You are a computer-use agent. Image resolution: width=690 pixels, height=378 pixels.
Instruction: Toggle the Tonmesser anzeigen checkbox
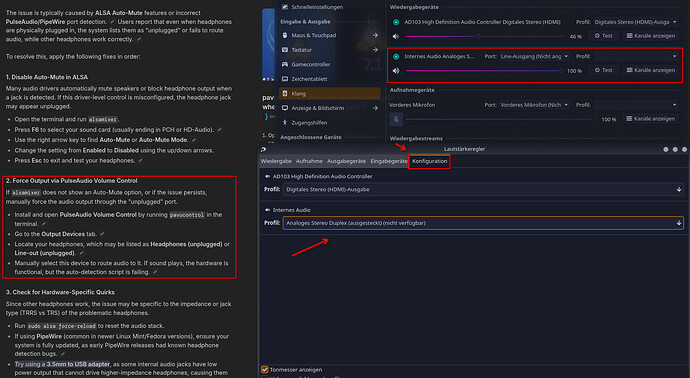pos(264,370)
